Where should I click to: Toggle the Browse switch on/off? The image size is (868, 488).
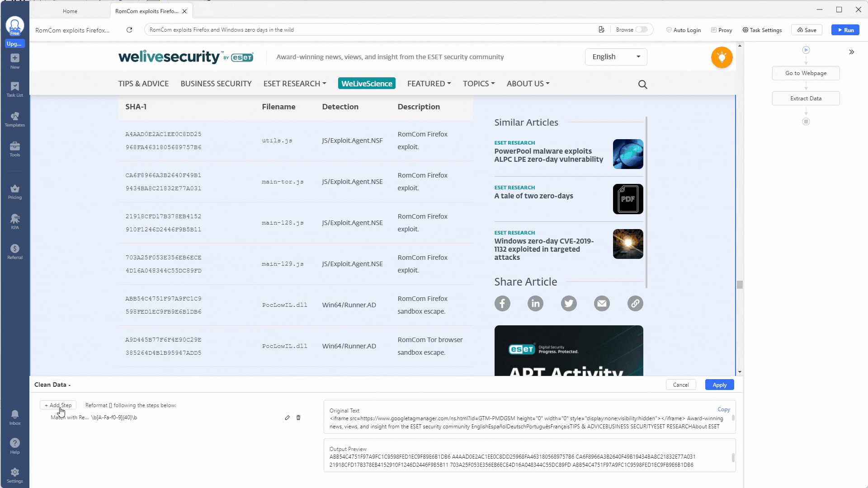643,30
